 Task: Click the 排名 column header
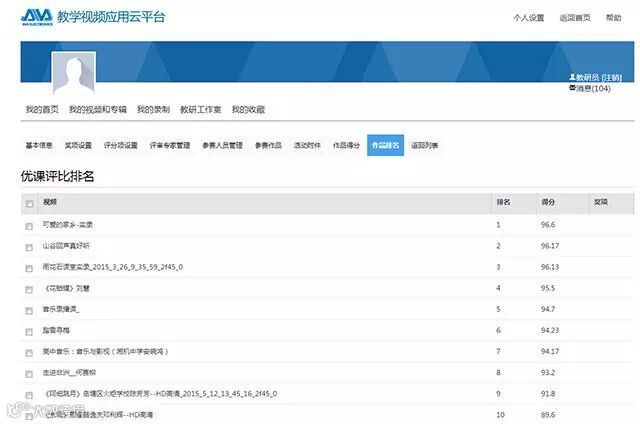(503, 202)
